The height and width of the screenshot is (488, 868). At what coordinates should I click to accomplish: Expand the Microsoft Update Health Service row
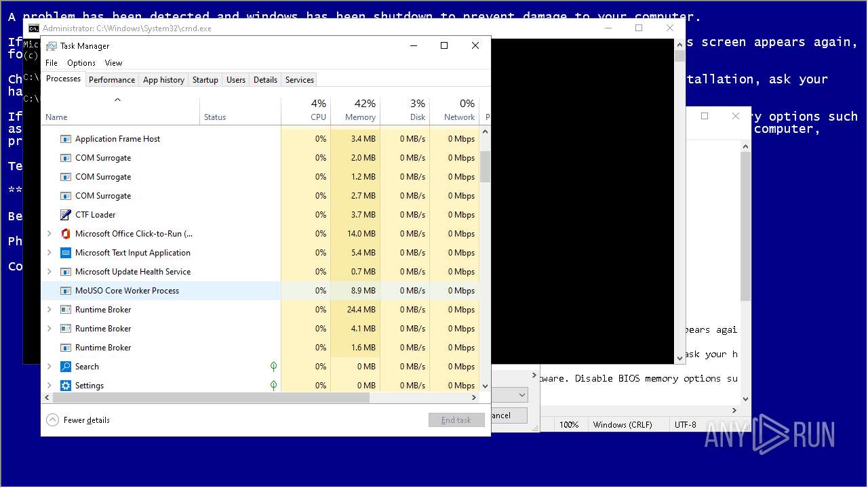49,272
